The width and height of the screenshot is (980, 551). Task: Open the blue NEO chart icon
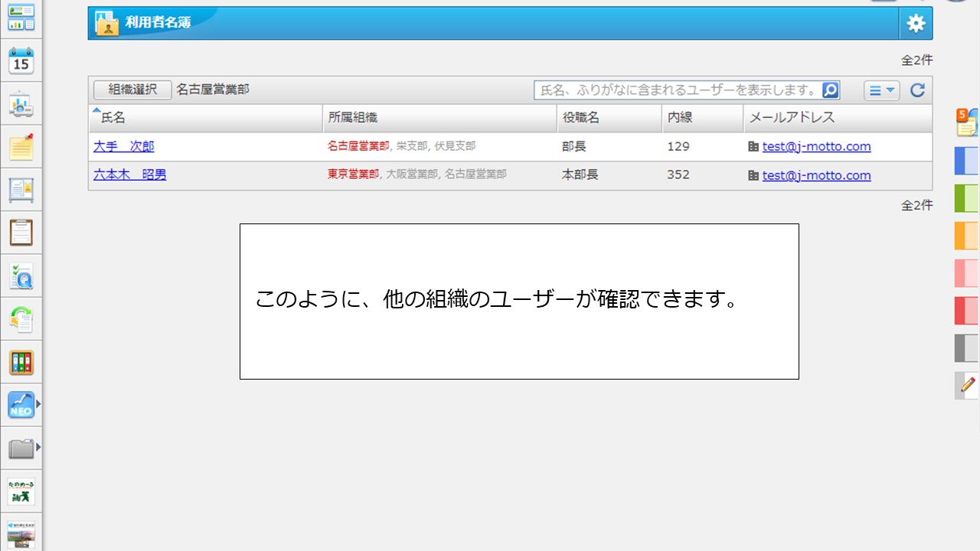[x=21, y=405]
